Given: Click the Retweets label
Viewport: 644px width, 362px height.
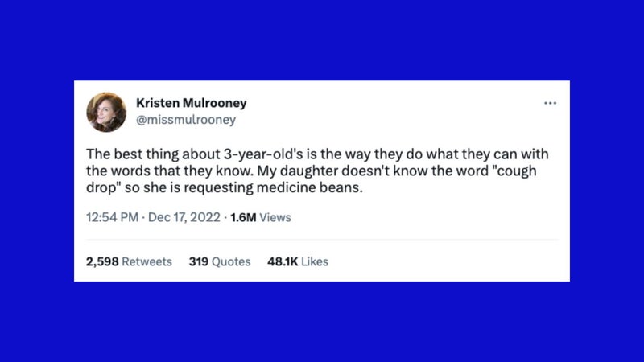Looking at the screenshot, I should 147,261.
